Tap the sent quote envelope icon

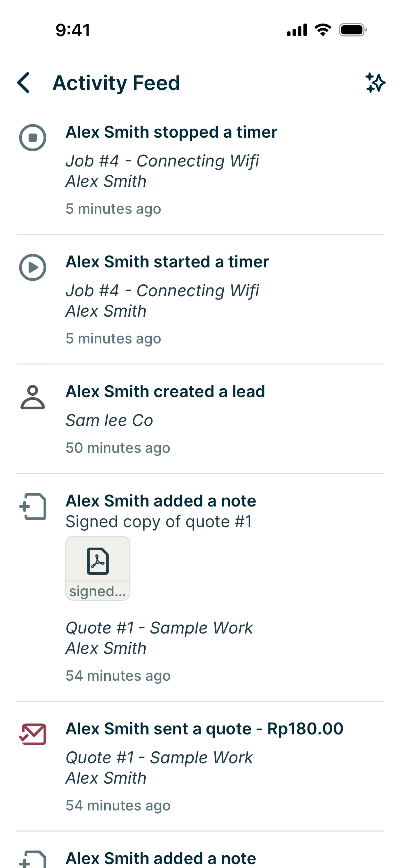tap(33, 734)
